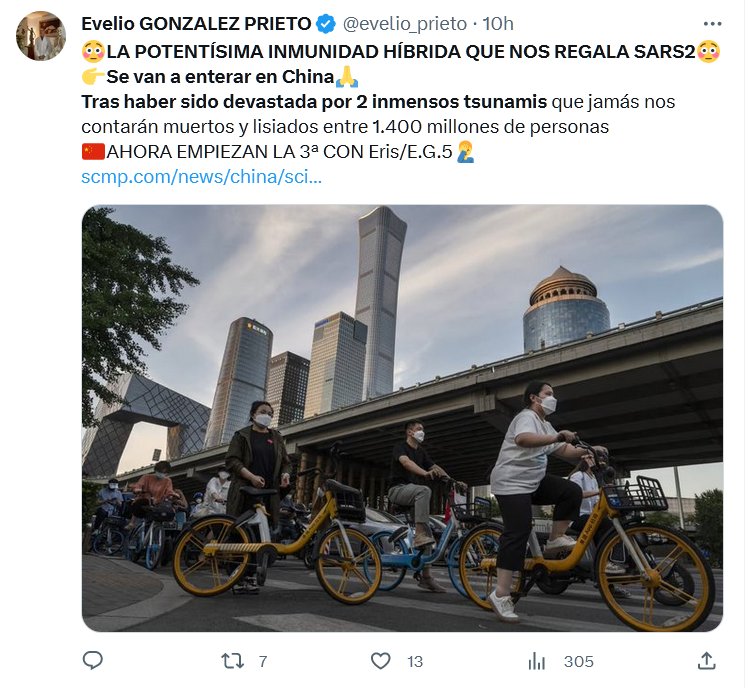The width and height of the screenshot is (748, 688).
Task: View analytics via the bar chart icon
Action: 537,661
